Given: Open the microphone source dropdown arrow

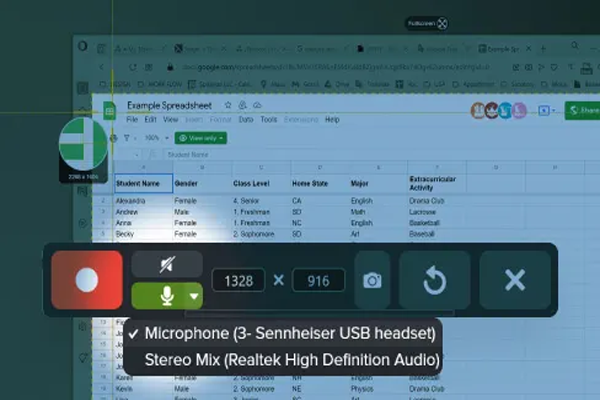Looking at the screenshot, I should (x=194, y=296).
